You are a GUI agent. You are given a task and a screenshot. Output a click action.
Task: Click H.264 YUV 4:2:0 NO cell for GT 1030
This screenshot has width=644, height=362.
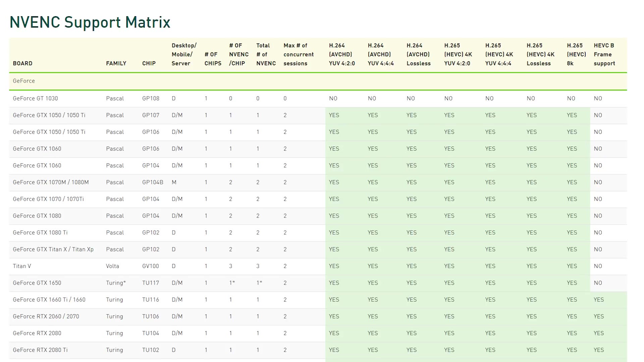[x=333, y=98]
